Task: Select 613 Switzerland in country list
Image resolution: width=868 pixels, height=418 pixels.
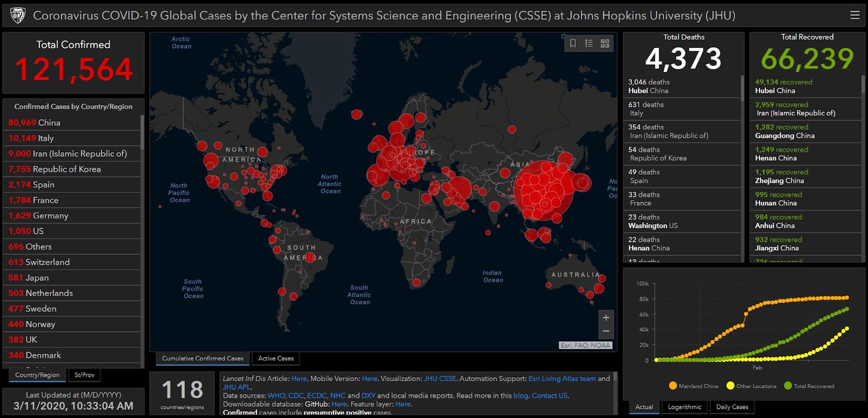Action: [x=72, y=262]
